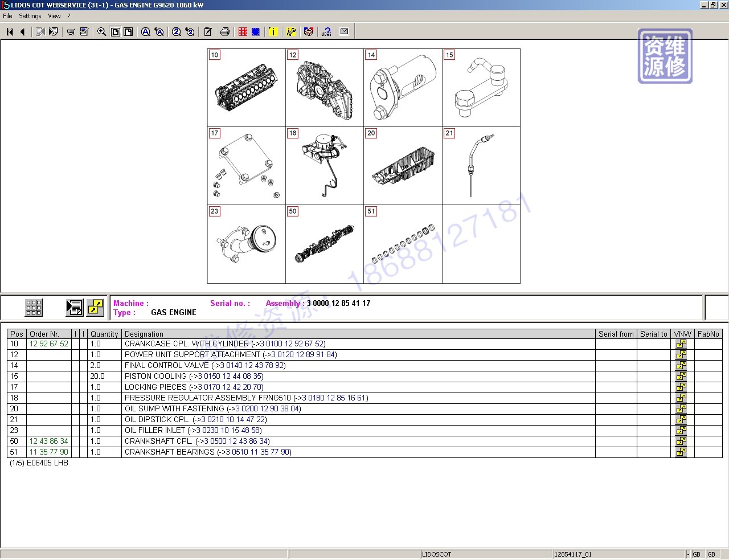This screenshot has width=729, height=560.
Task: Click VNW link icon for OIL FILLER INLET row
Action: 681,431
